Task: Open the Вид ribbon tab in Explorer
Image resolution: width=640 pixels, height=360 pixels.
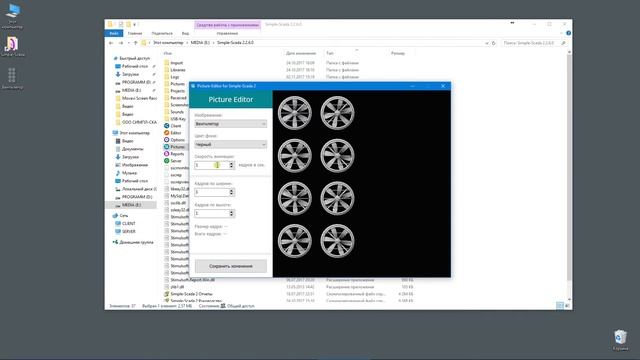Action: pyautogui.click(x=185, y=33)
